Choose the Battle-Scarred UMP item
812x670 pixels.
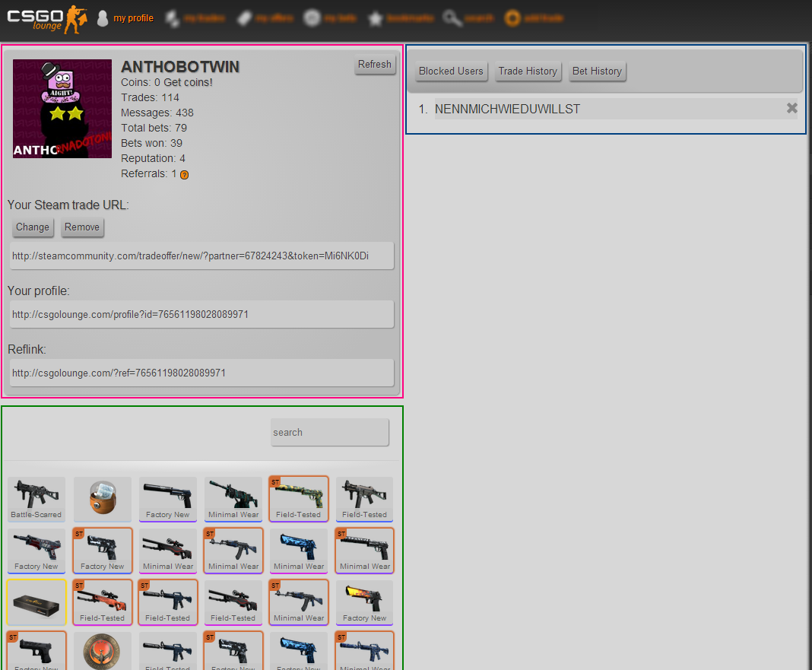(36, 498)
